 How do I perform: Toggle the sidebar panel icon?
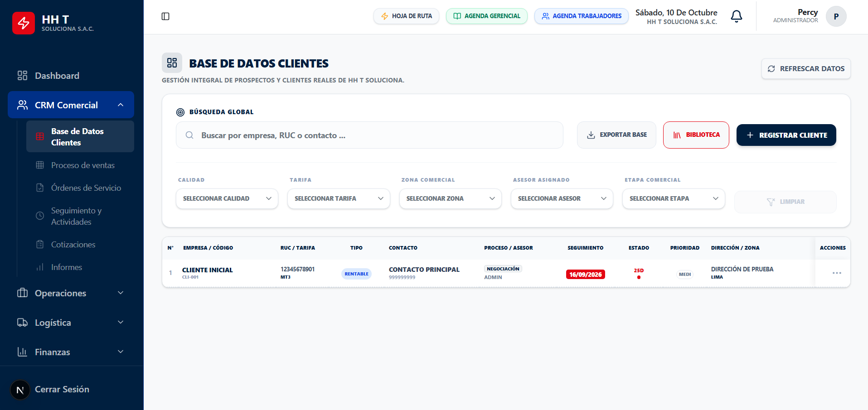point(165,16)
